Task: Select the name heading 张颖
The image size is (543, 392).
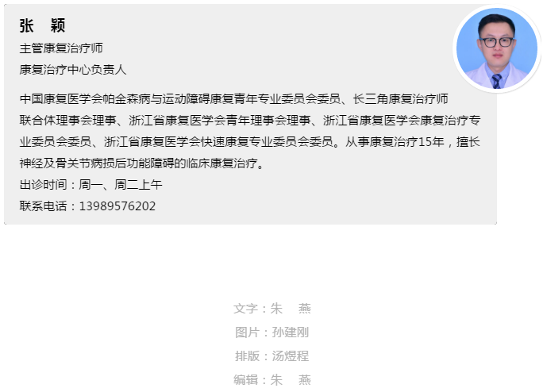Action: tap(42, 25)
